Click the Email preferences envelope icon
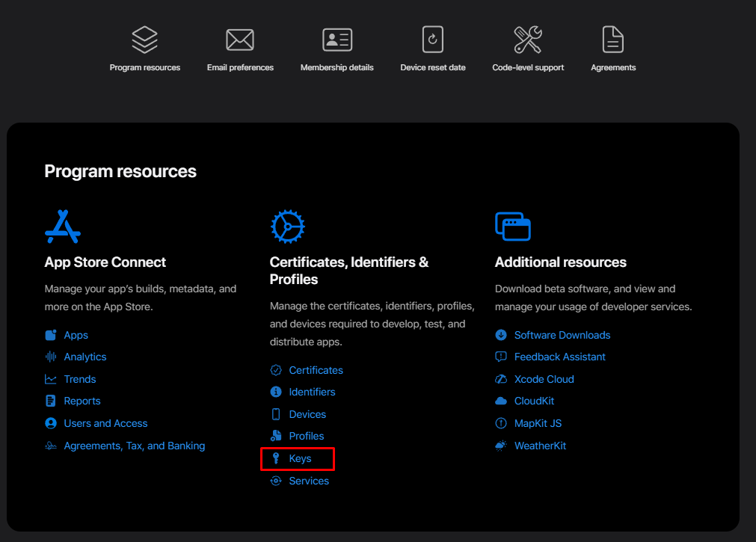The image size is (756, 542). 240,40
